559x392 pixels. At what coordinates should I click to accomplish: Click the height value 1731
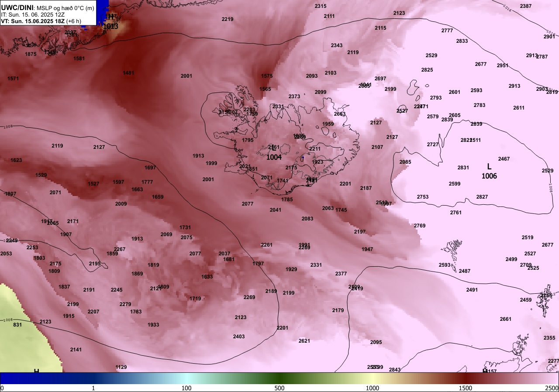(185, 227)
